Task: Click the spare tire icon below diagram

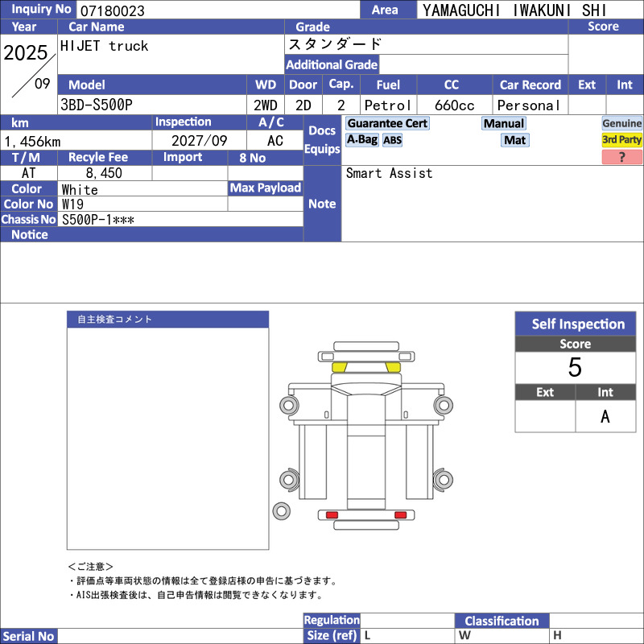Action: pyautogui.click(x=281, y=511)
